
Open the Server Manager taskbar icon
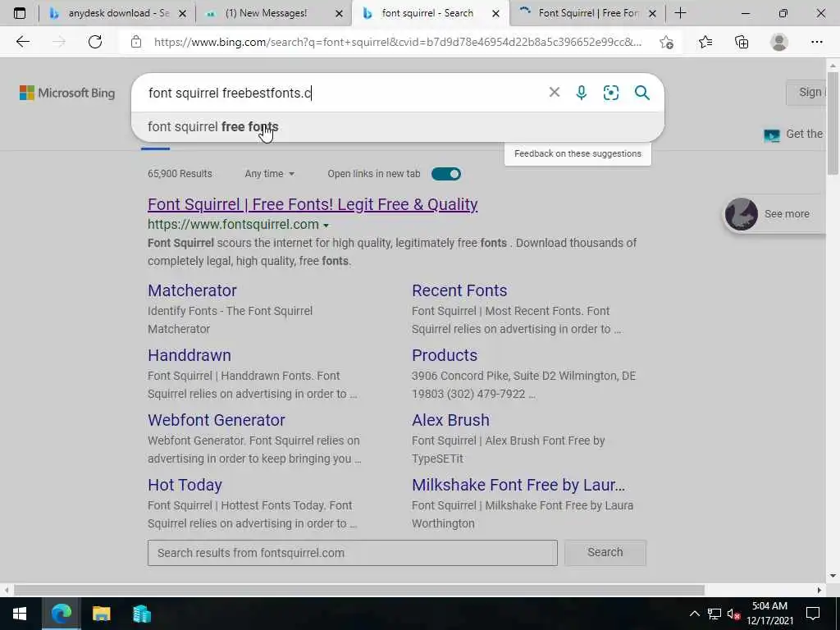(x=141, y=614)
